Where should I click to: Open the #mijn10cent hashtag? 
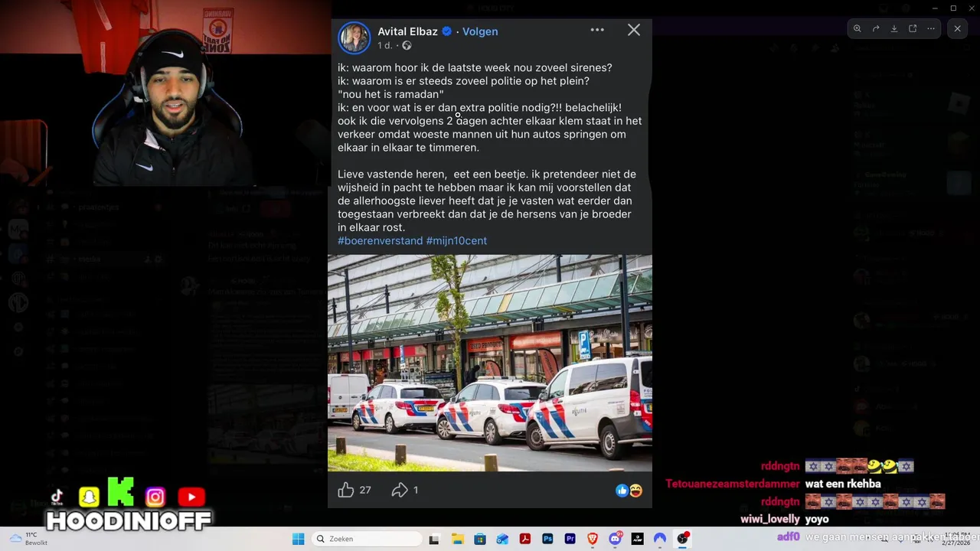coord(456,240)
